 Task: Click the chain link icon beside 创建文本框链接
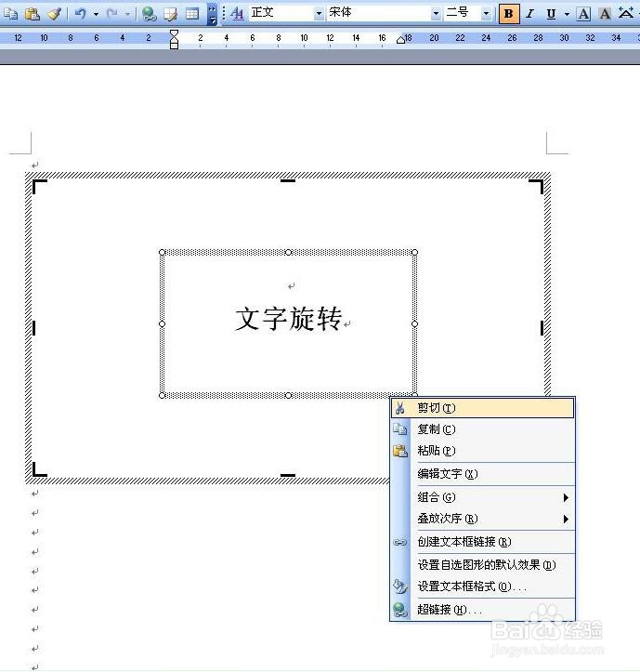pyautogui.click(x=400, y=542)
